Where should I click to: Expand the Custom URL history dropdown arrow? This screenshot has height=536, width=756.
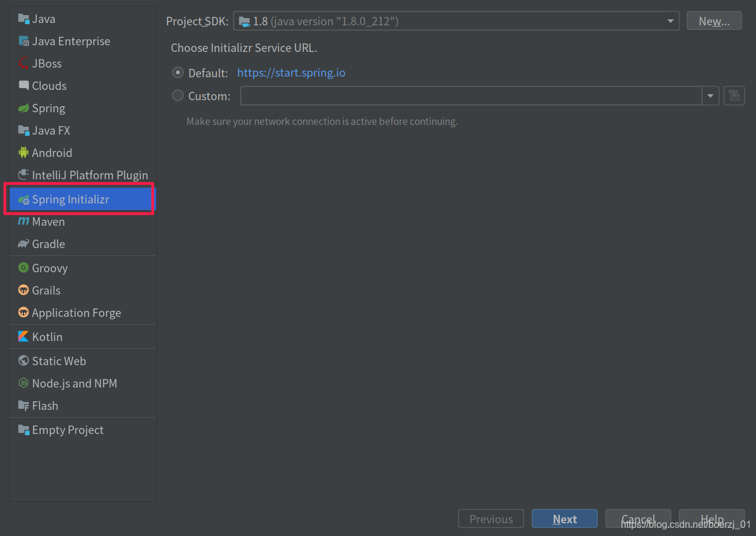point(710,95)
